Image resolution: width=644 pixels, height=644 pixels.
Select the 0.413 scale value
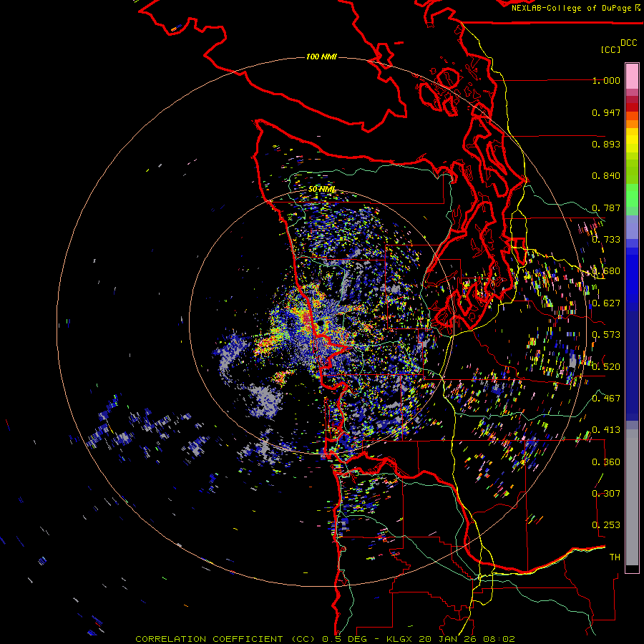(606, 430)
